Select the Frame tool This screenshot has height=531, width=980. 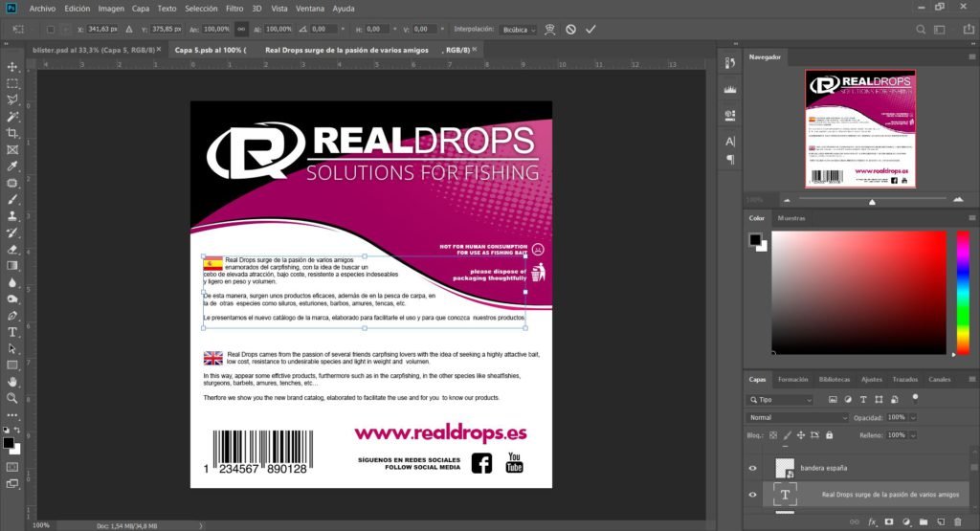11,150
